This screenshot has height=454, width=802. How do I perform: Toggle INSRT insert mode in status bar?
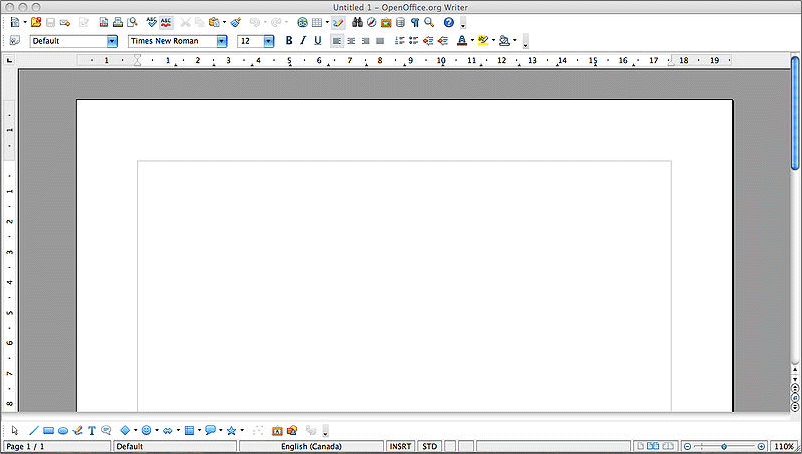[x=400, y=447]
